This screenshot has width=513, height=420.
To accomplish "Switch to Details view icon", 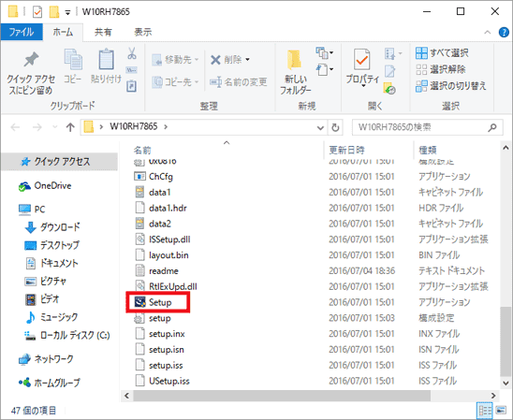I will [485, 411].
